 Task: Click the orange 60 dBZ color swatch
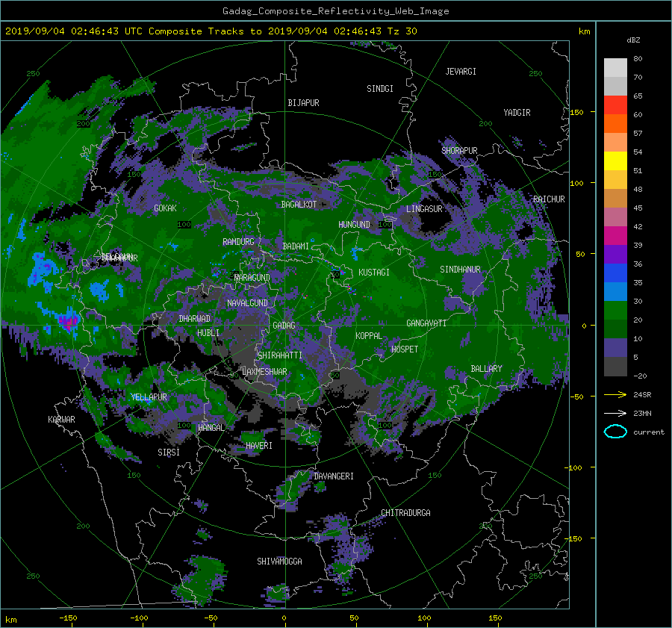(x=615, y=123)
